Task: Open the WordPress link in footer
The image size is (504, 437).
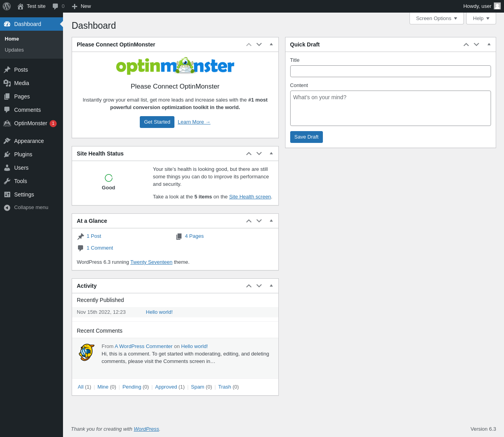Action: 146,429
